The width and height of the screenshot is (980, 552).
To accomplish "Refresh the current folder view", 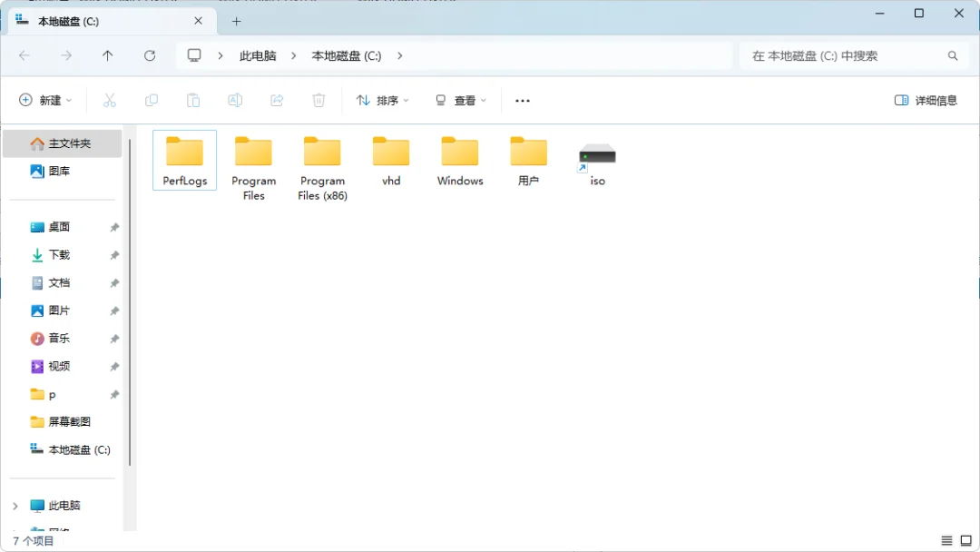I will tap(150, 55).
